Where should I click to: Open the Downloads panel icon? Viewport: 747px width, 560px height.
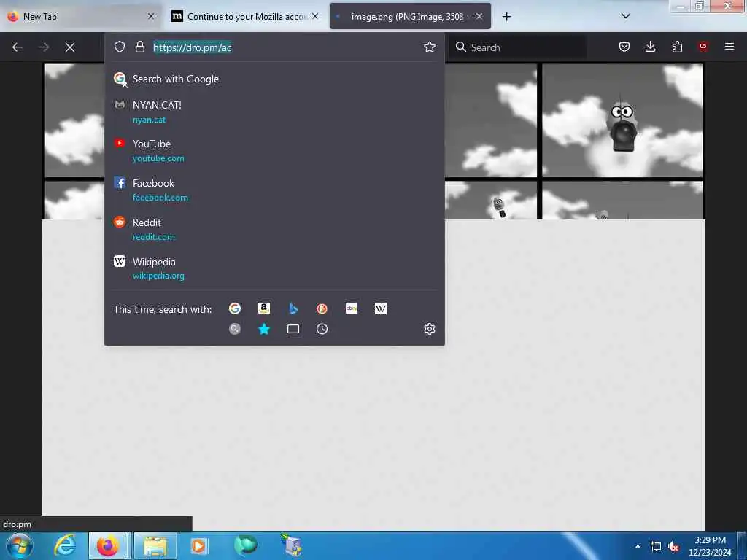coord(650,47)
